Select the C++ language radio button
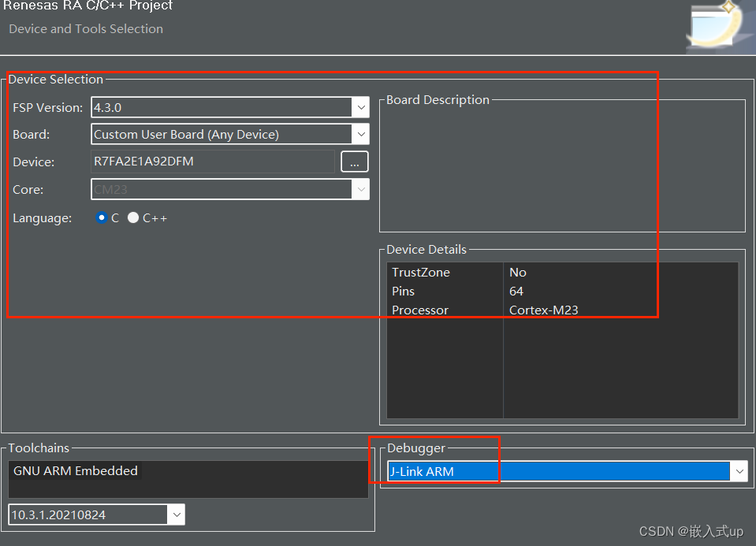Screen dimensions: 756x546 pos(133,217)
